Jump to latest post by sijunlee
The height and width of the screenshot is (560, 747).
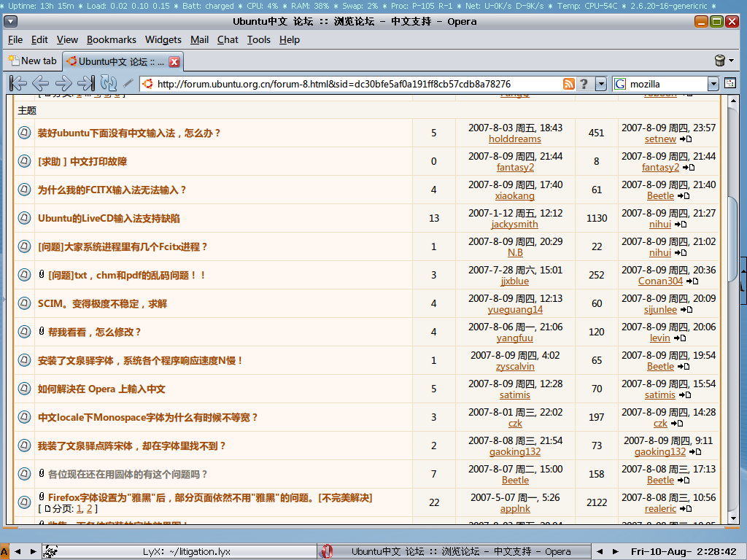click(x=686, y=310)
